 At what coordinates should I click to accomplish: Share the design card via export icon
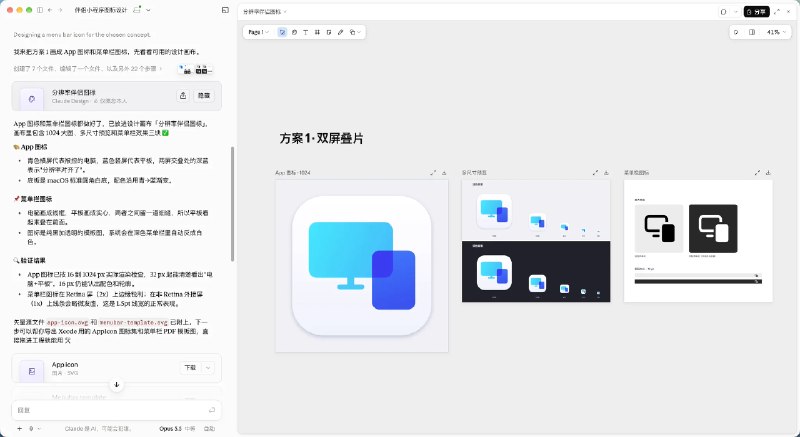pyautogui.click(x=183, y=95)
